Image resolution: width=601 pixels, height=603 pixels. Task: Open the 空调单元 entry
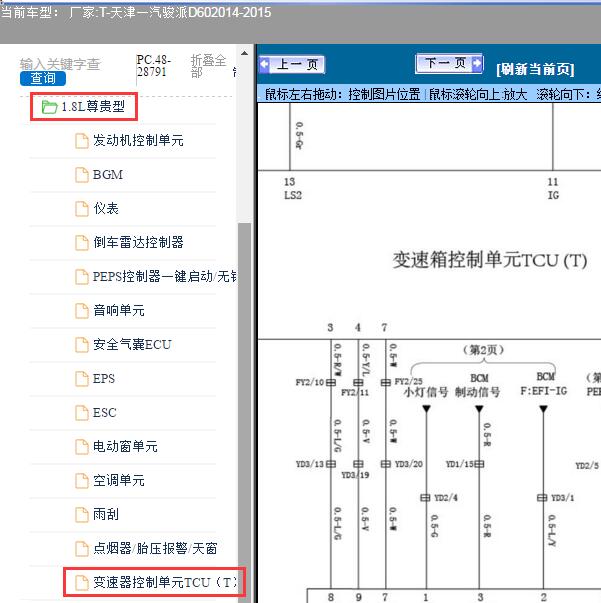pyautogui.click(x=119, y=480)
